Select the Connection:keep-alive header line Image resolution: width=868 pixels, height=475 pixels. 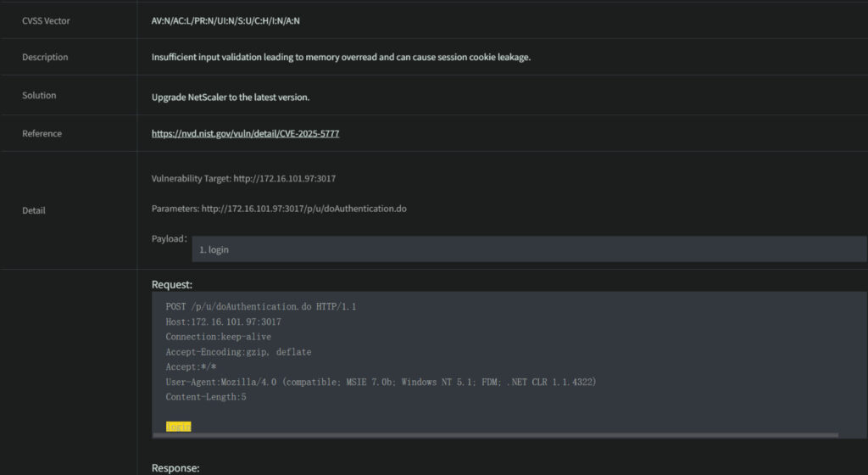coord(218,337)
